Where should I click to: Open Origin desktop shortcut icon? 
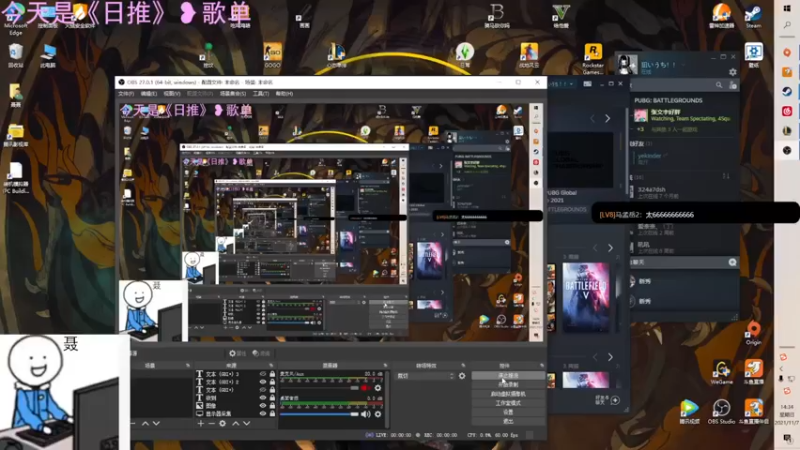point(754,334)
